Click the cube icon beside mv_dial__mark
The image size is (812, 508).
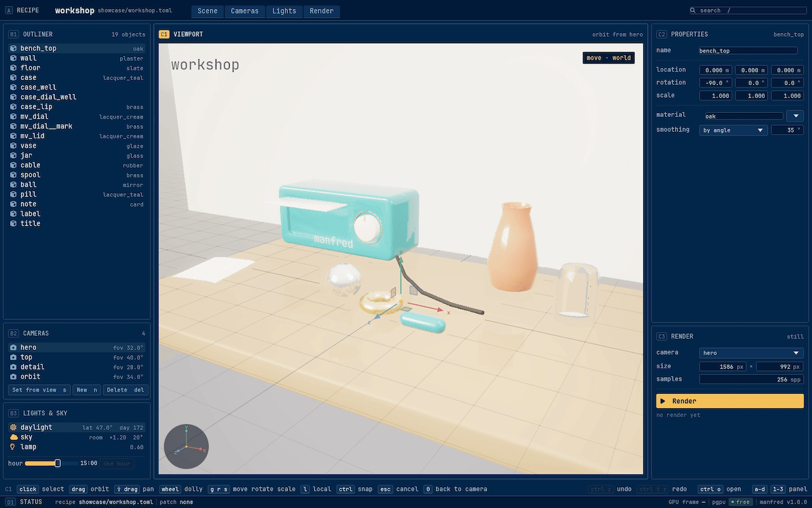pos(13,126)
